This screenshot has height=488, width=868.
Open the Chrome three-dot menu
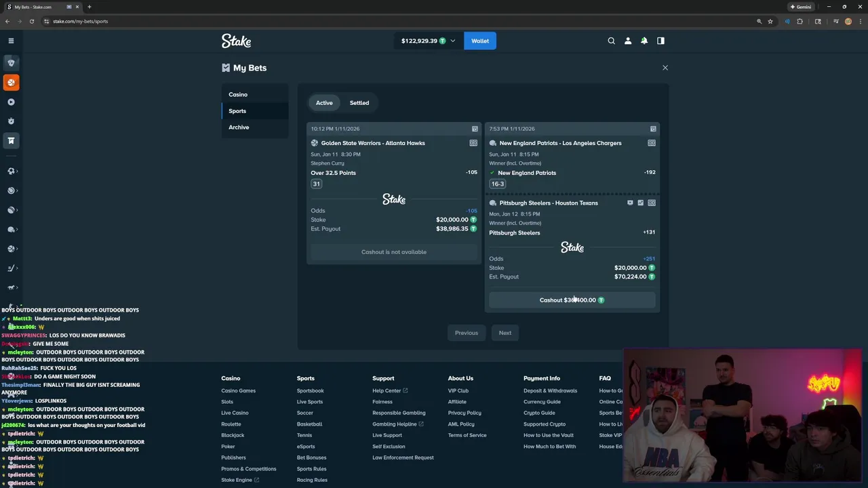(860, 21)
